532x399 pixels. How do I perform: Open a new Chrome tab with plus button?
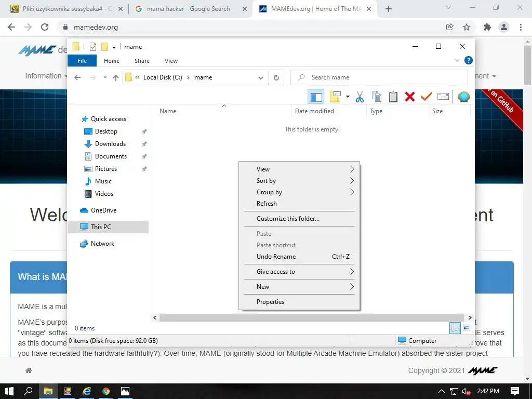[389, 9]
